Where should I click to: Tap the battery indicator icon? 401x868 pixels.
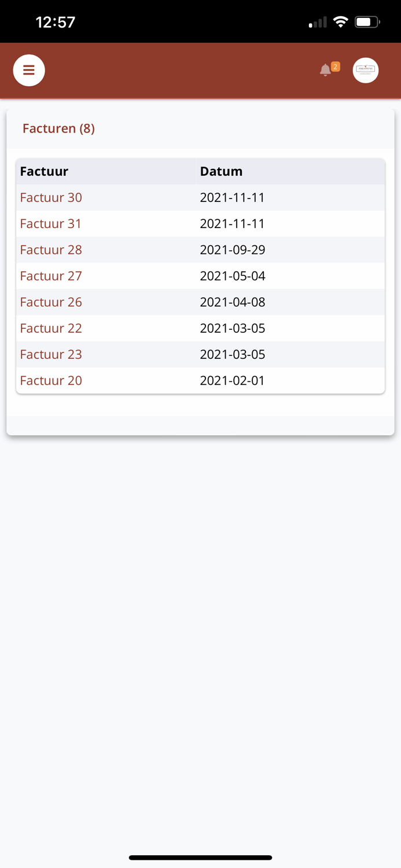tap(367, 22)
